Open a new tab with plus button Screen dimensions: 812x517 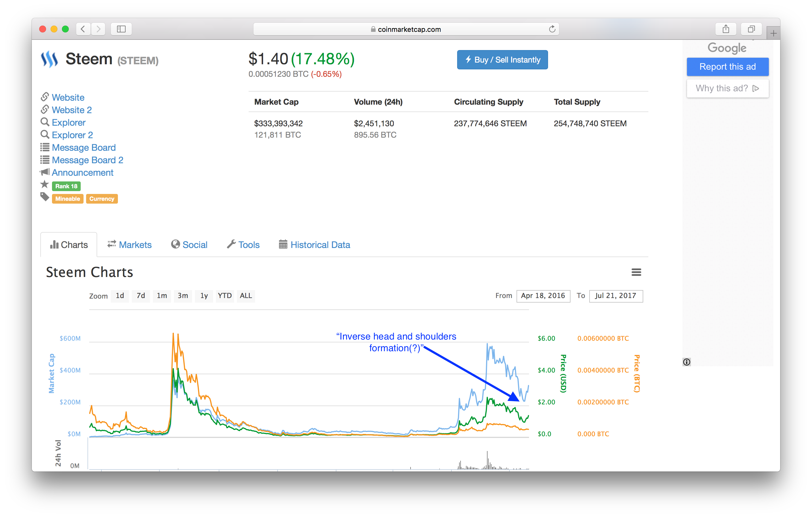(773, 33)
